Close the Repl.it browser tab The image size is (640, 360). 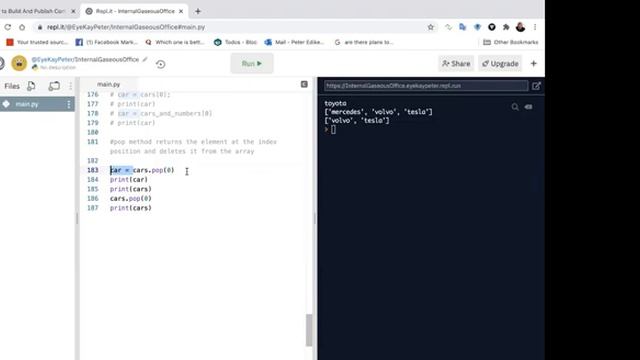[x=181, y=11]
